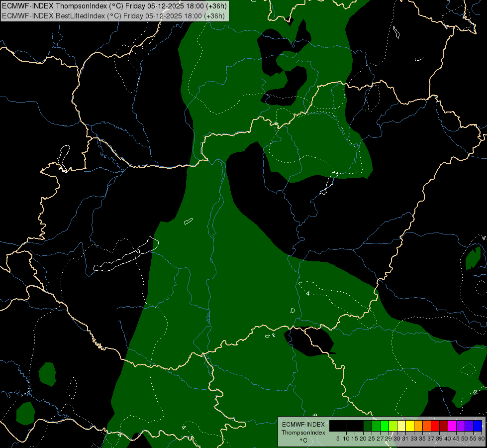Click the legend tick value '5'
Viewport: 487px width, 448px height.
click(x=338, y=439)
